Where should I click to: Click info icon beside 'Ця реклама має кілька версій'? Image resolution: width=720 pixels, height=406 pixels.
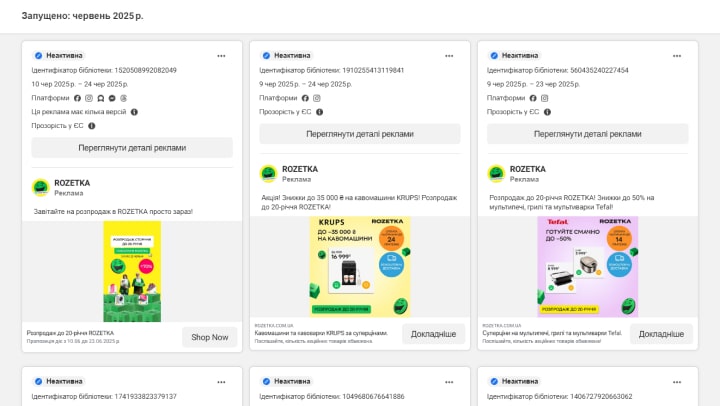(x=135, y=112)
